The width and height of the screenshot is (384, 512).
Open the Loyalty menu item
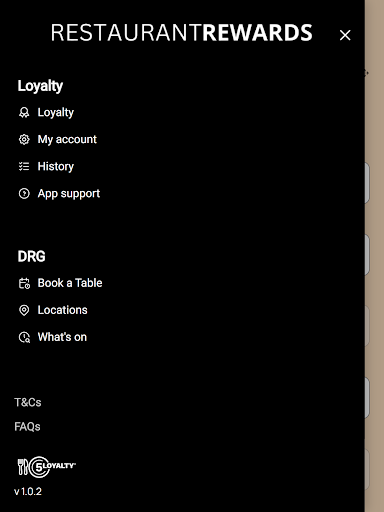56,113
